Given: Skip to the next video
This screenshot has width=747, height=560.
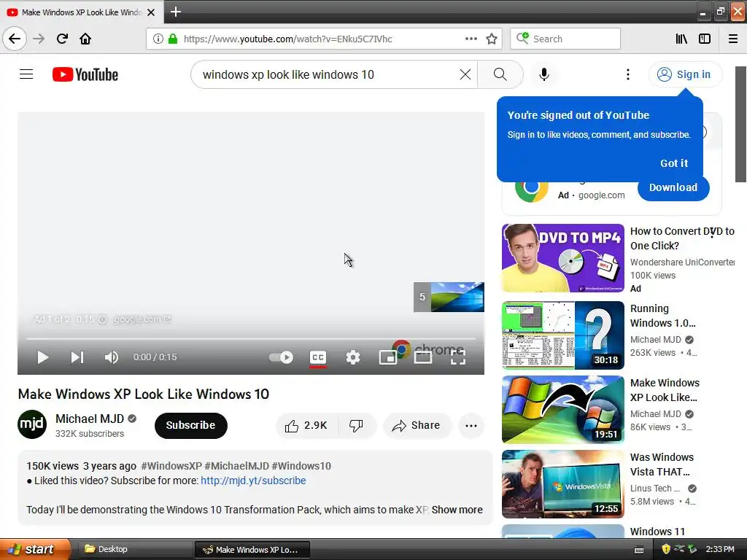Looking at the screenshot, I should point(77,357).
